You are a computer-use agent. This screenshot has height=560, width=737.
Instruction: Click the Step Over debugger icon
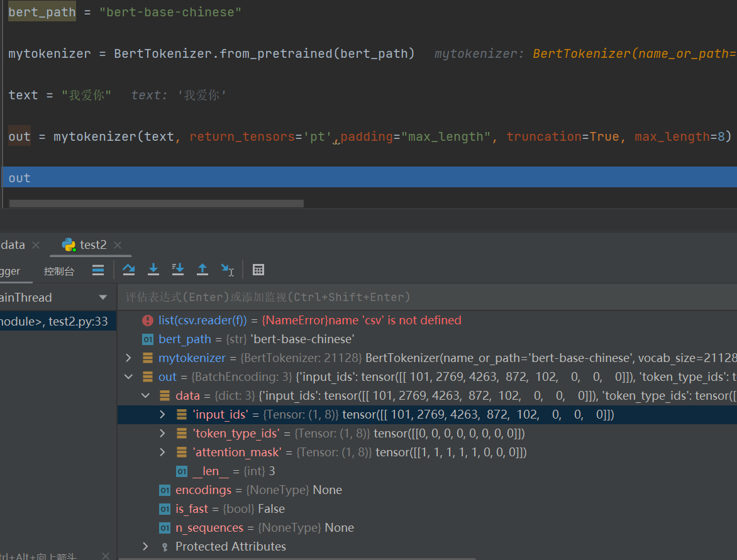[129, 270]
